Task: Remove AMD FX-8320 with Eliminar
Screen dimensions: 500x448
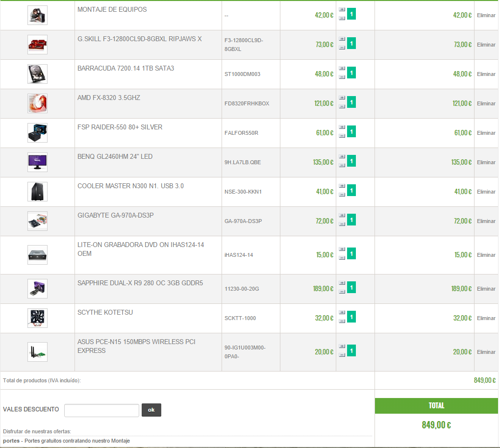Action: pyautogui.click(x=486, y=103)
